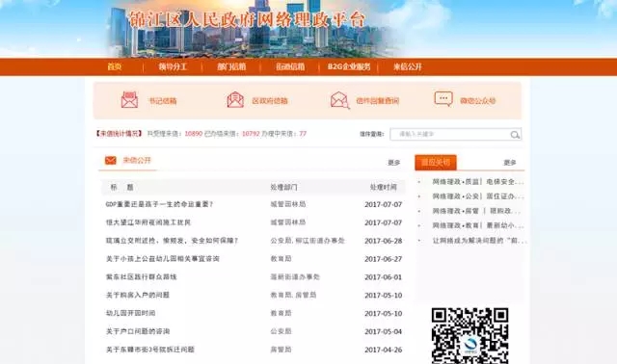
Task: Open the letter 关于小孩上公益幼儿园相关事宜咨询
Action: pyautogui.click(x=163, y=259)
